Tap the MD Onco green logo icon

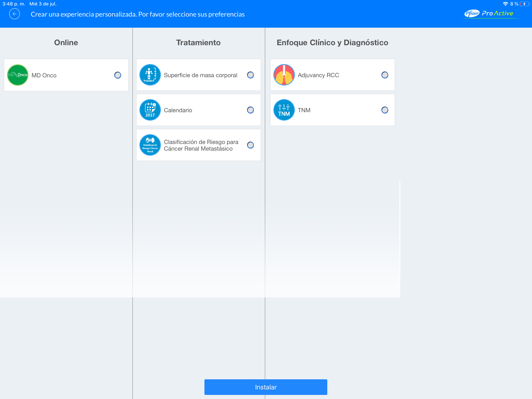(18, 75)
